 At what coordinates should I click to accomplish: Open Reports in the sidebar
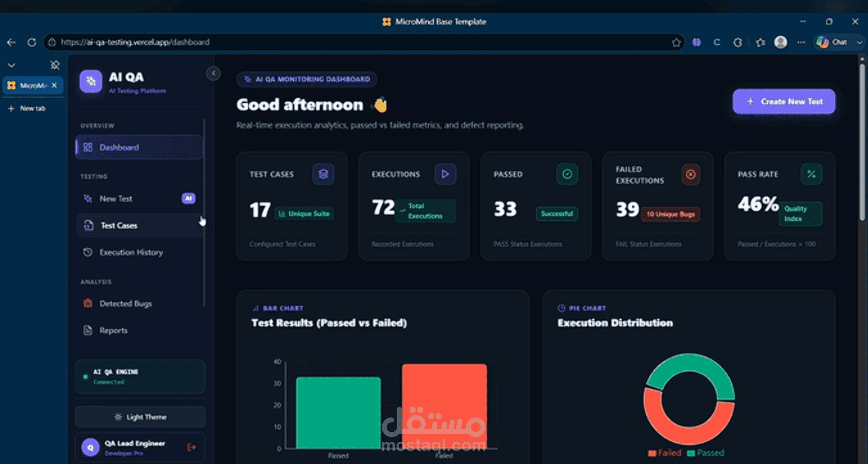[139, 331]
